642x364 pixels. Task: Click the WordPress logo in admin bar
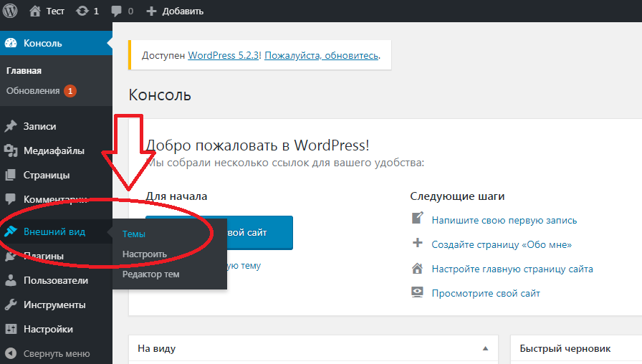coord(10,11)
